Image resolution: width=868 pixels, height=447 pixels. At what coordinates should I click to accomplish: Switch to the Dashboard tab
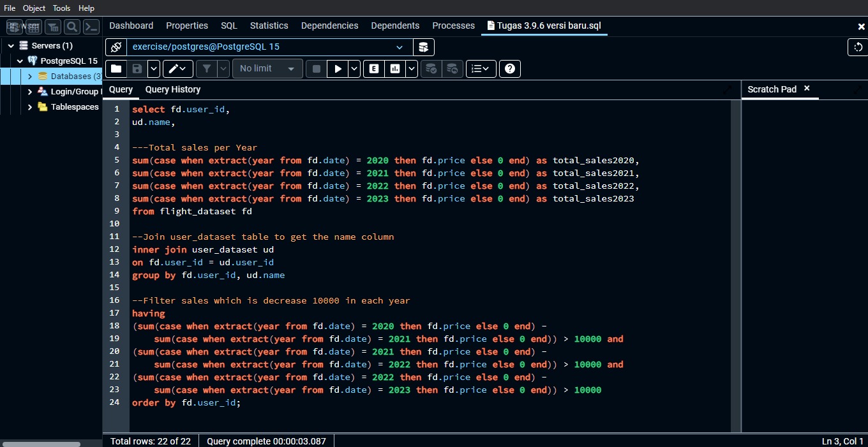pyautogui.click(x=131, y=26)
